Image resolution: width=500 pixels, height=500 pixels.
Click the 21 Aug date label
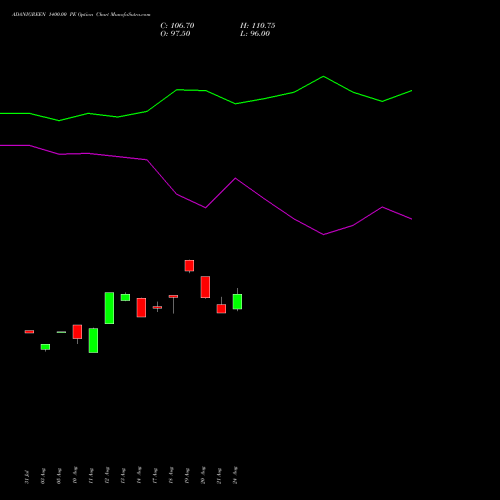(219, 476)
